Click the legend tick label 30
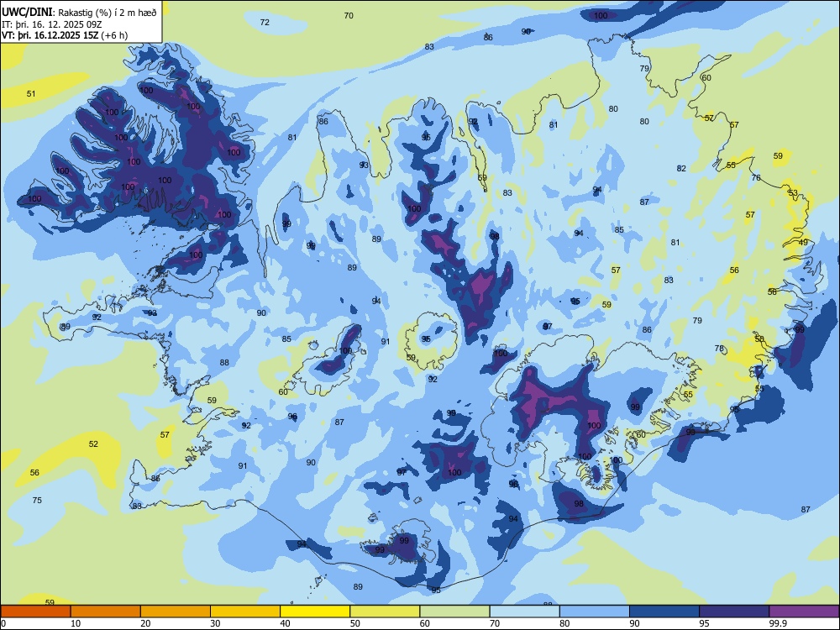This screenshot has width=840, height=630. click(215, 623)
